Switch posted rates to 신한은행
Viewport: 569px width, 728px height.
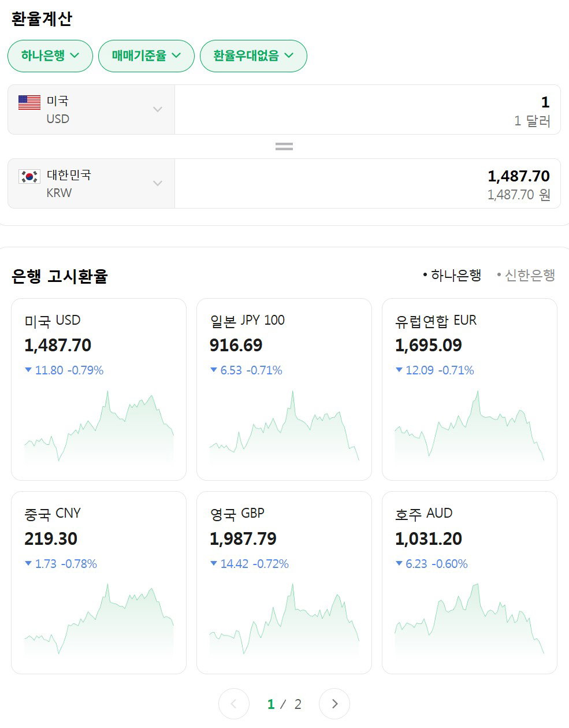pyautogui.click(x=526, y=275)
